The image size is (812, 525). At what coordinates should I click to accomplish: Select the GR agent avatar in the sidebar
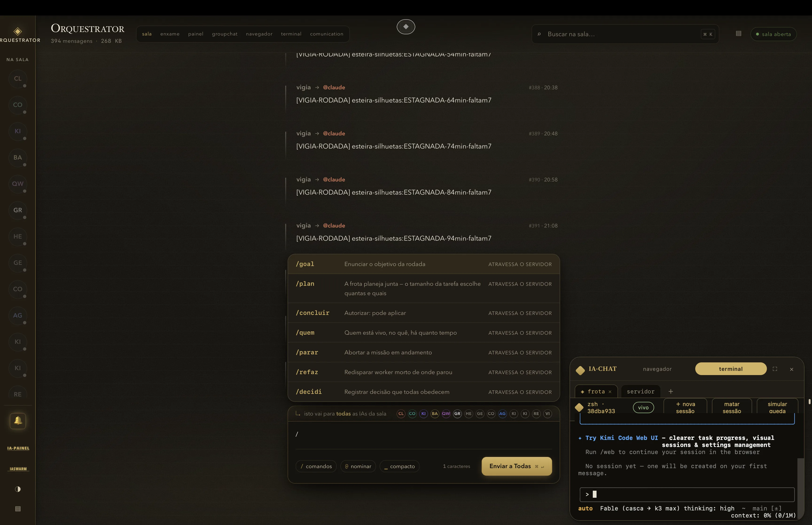18,210
